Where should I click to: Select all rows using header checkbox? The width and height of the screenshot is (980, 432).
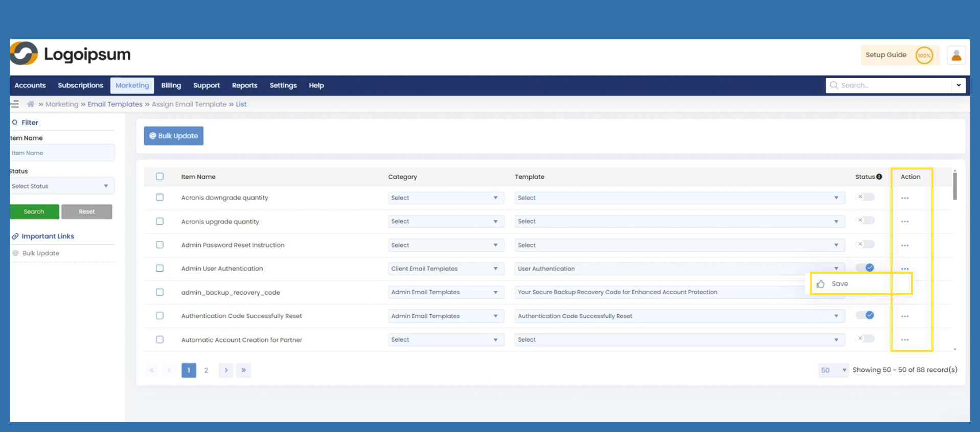[x=160, y=177]
